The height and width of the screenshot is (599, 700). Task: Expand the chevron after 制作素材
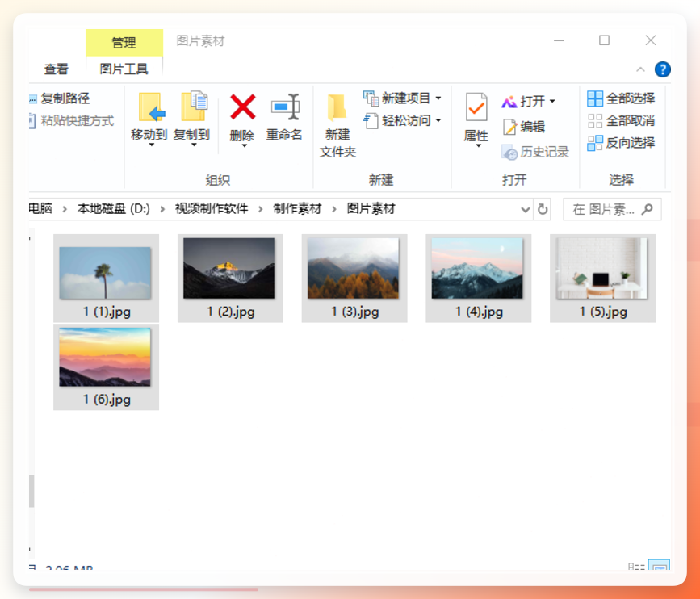[334, 209]
